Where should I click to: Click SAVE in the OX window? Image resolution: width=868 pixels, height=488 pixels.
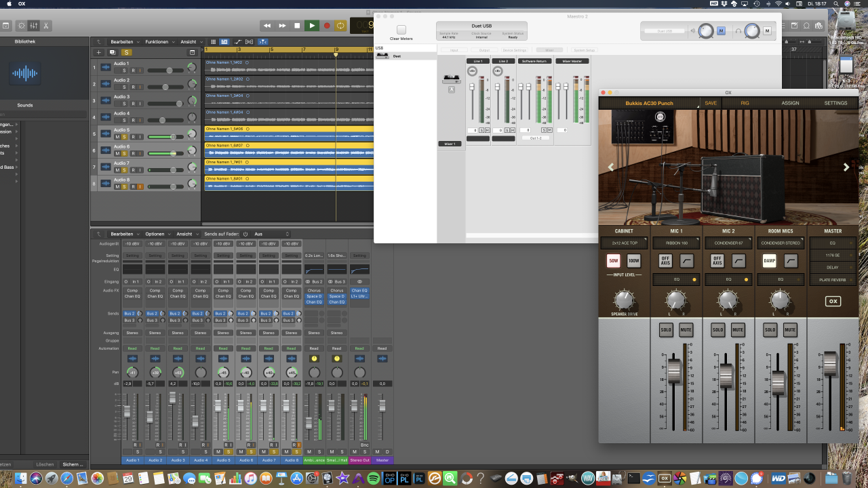711,103
